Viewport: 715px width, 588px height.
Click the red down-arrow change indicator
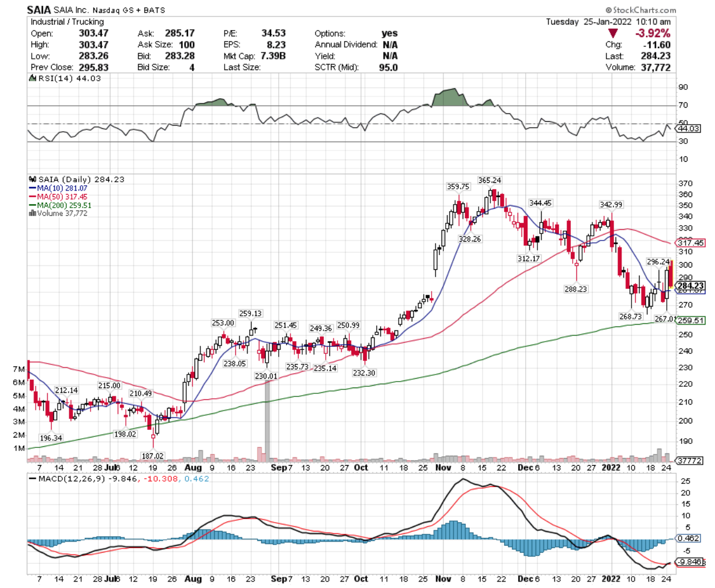[613, 33]
